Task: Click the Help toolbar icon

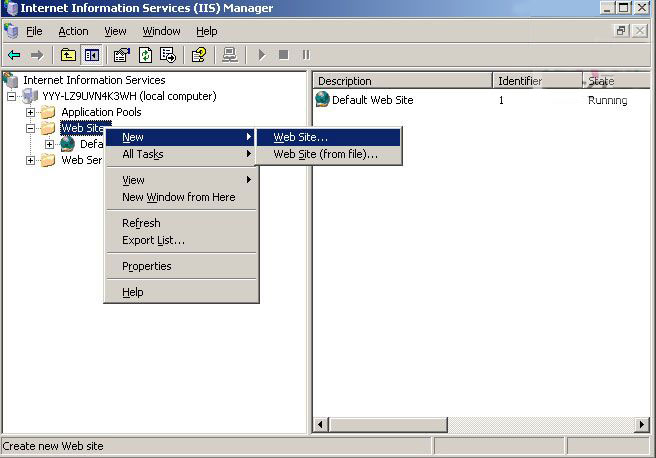Action: [x=199, y=55]
